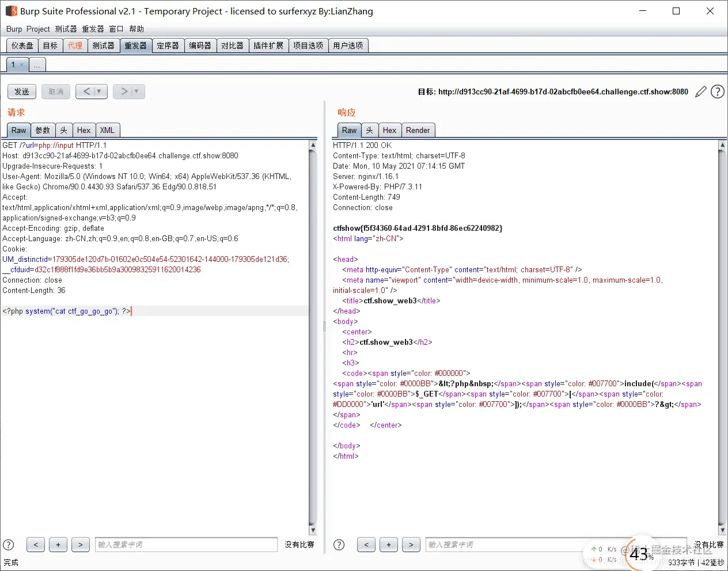
Task: Switch to the 用户选项 user options tab
Action: coord(348,45)
